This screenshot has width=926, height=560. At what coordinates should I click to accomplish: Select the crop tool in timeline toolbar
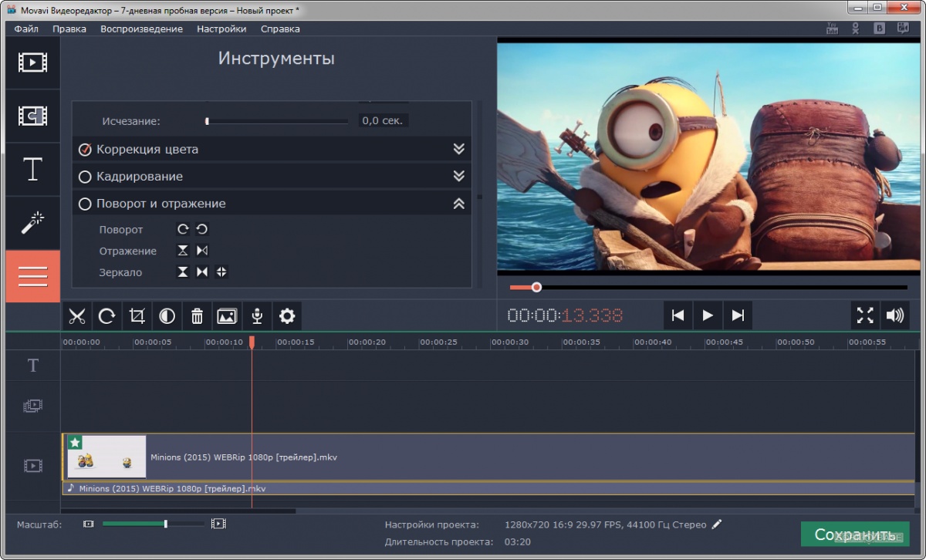pos(137,315)
